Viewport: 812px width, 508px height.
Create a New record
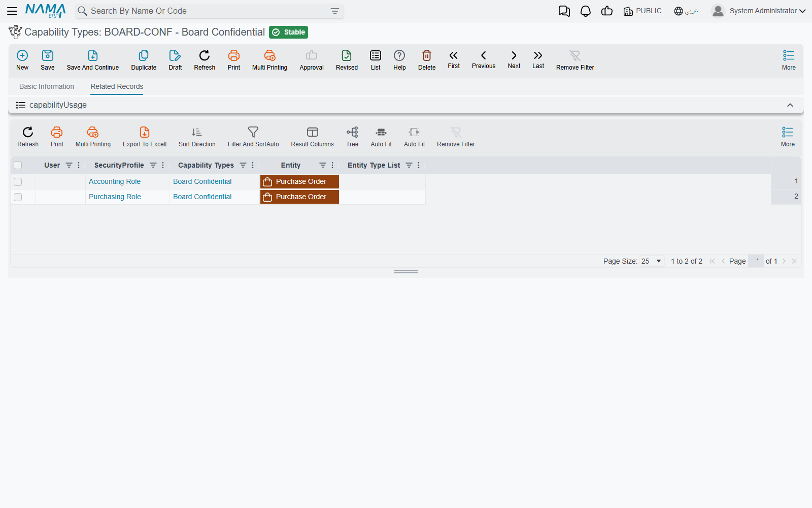click(x=22, y=60)
